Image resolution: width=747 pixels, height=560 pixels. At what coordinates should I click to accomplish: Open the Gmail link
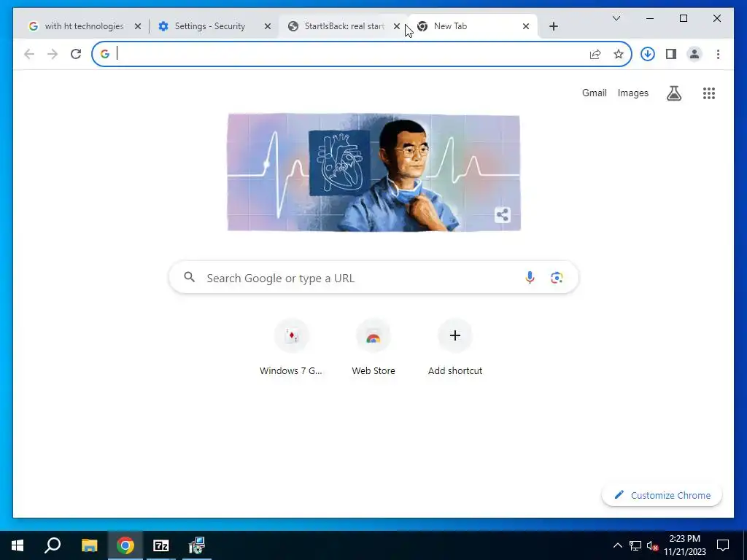[x=594, y=93]
